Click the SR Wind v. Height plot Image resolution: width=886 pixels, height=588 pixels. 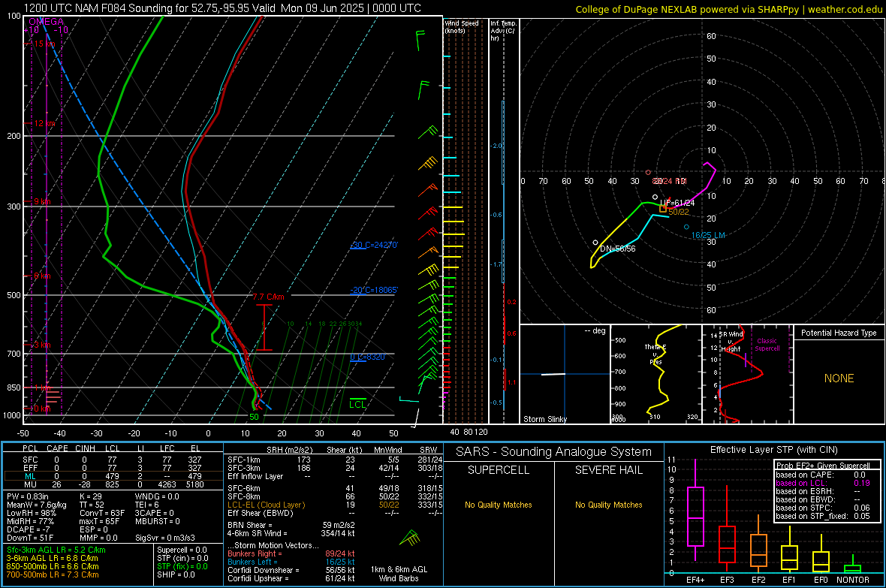pos(748,374)
